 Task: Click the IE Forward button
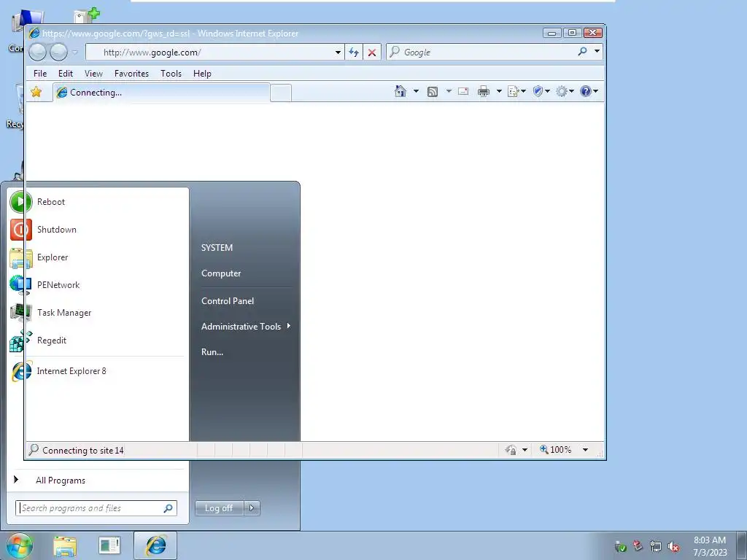pos(58,52)
